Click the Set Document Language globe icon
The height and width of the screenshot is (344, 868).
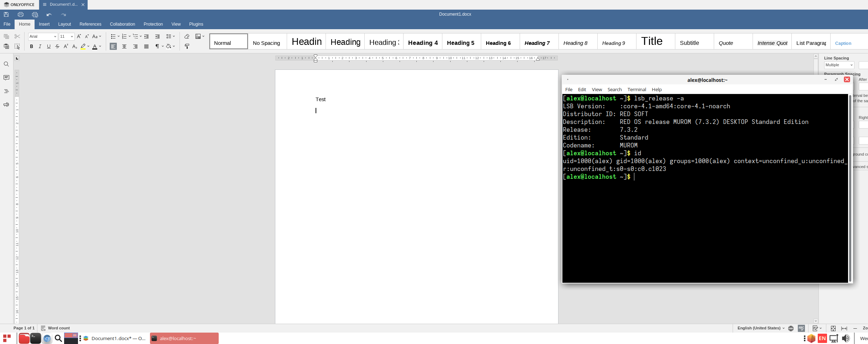(x=791, y=328)
